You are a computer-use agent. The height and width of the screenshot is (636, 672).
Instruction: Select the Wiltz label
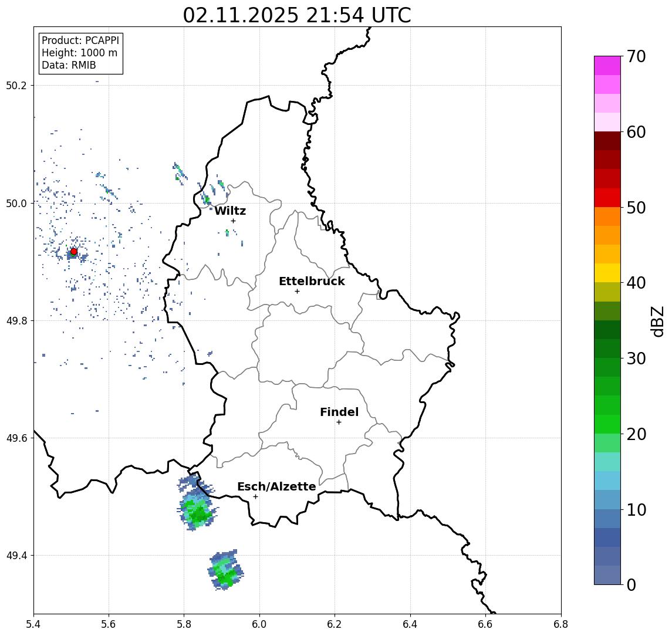click(230, 211)
